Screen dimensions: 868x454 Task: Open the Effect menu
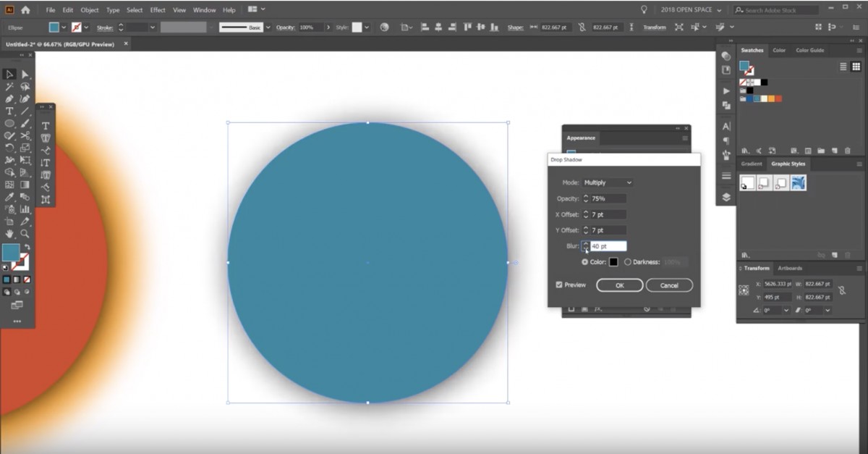[158, 10]
